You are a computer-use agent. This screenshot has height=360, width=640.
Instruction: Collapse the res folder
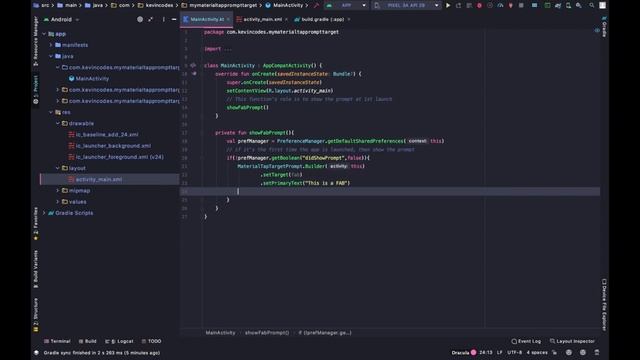click(x=51, y=112)
